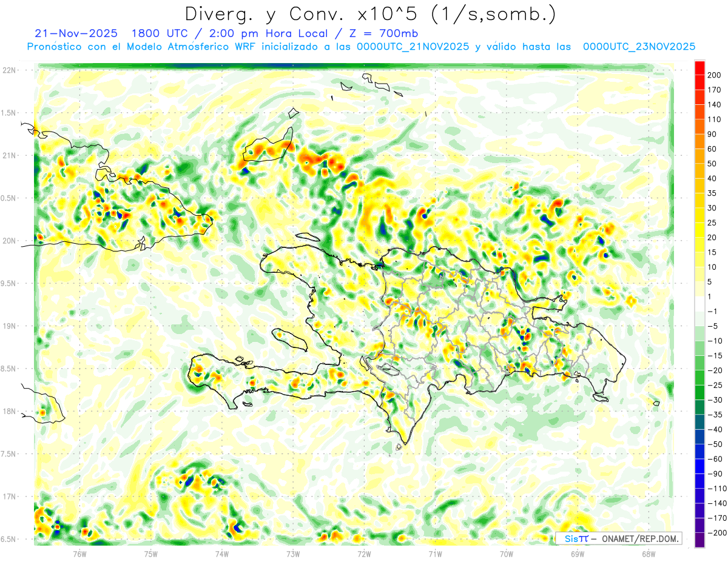Click the positive "5" color scale label

point(710,282)
